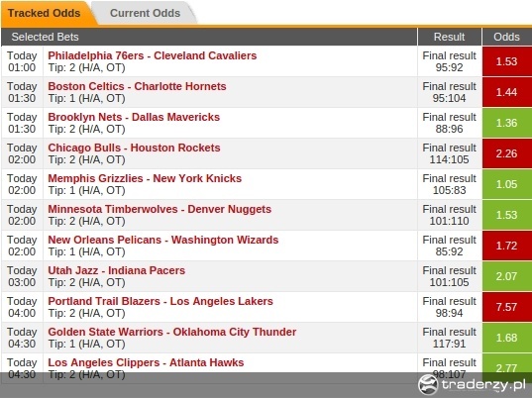Open Los Angeles Clippers - Atlanta Hawks link
The width and height of the screenshot is (532, 398).
146,362
